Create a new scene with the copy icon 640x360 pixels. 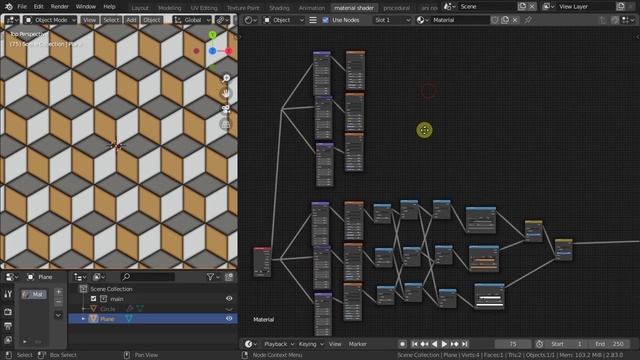tap(522, 7)
